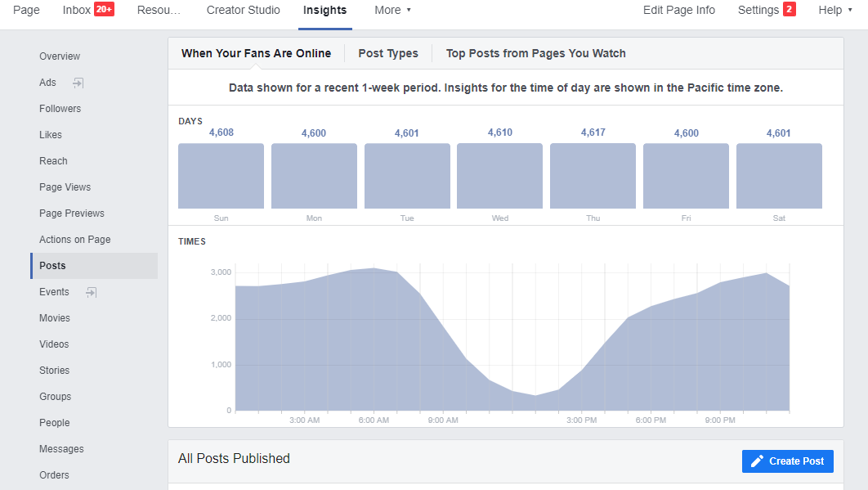Click the pencil icon on Create Post

coord(757,461)
